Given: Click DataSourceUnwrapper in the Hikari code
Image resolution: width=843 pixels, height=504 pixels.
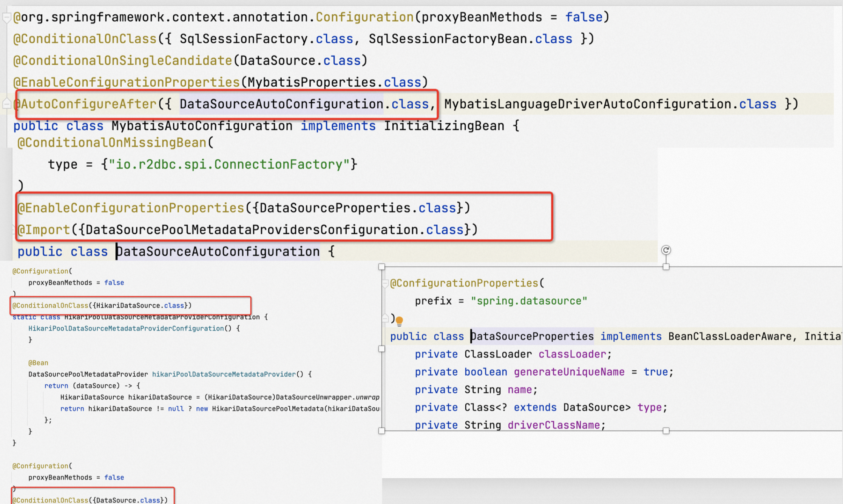Looking at the screenshot, I should (314, 397).
